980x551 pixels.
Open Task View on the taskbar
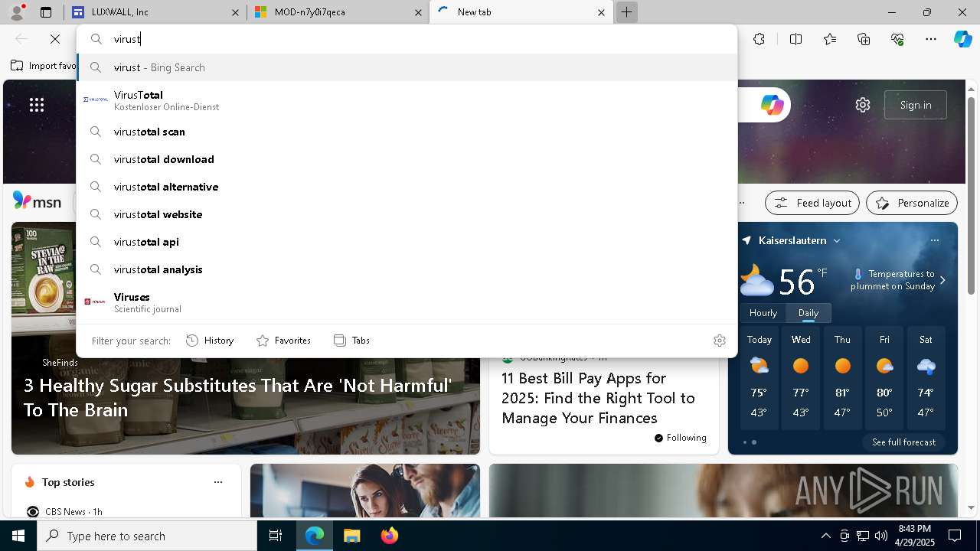[x=276, y=536]
